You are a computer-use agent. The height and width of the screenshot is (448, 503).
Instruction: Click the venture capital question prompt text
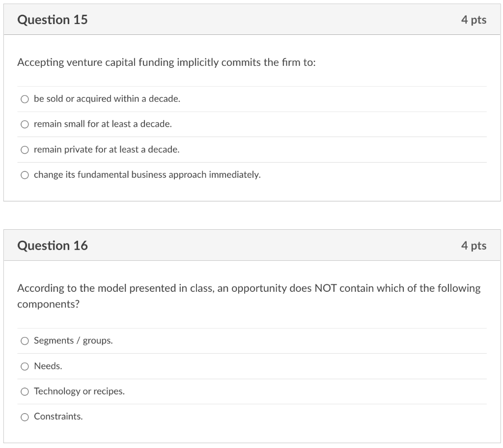[167, 62]
